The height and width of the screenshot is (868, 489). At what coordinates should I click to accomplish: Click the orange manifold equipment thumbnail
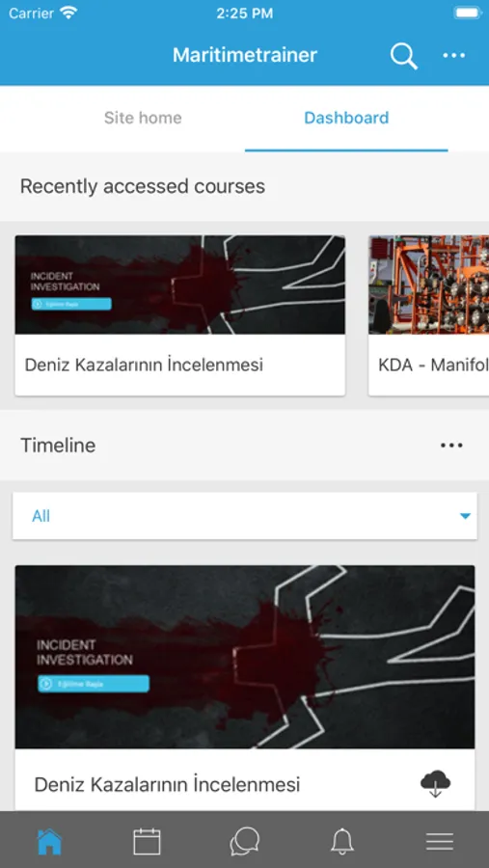click(429, 285)
